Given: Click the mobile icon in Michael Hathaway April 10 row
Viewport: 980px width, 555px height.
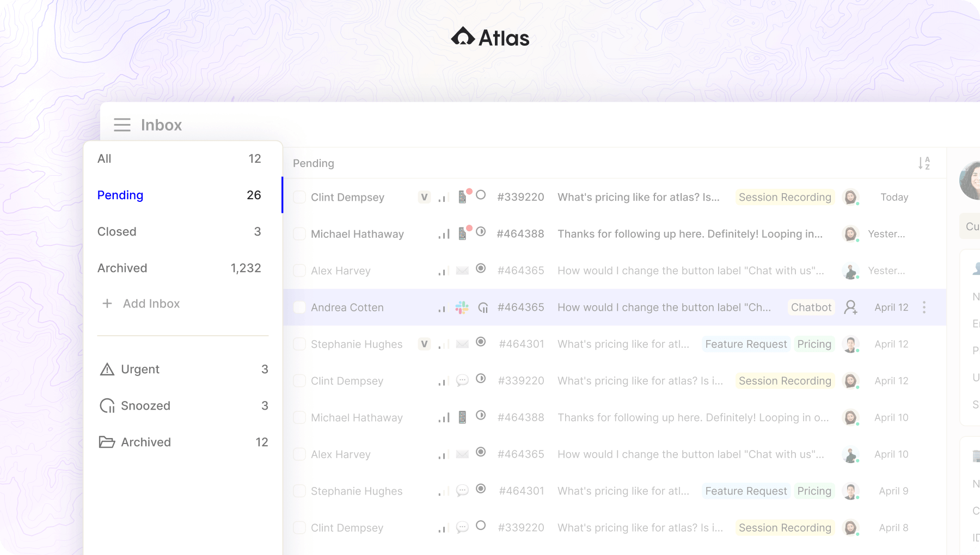Looking at the screenshot, I should tap(462, 417).
